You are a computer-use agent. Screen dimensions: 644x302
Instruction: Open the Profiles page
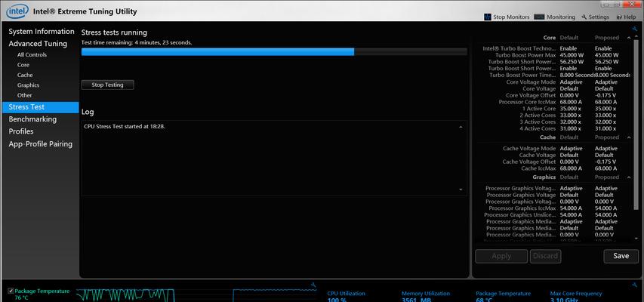[21, 131]
